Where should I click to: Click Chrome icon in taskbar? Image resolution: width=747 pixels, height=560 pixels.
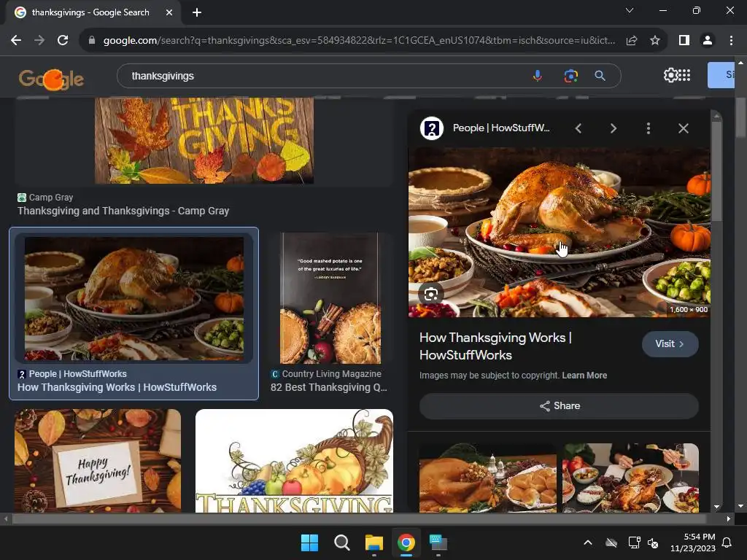406,542
